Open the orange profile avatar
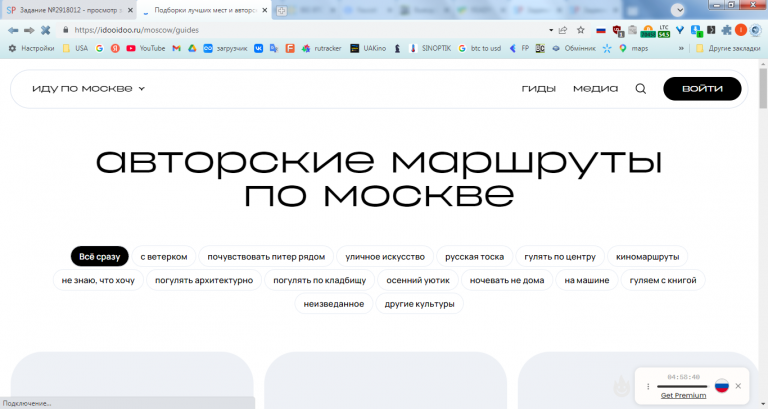Screen dimensions: 768x409 tap(741, 30)
